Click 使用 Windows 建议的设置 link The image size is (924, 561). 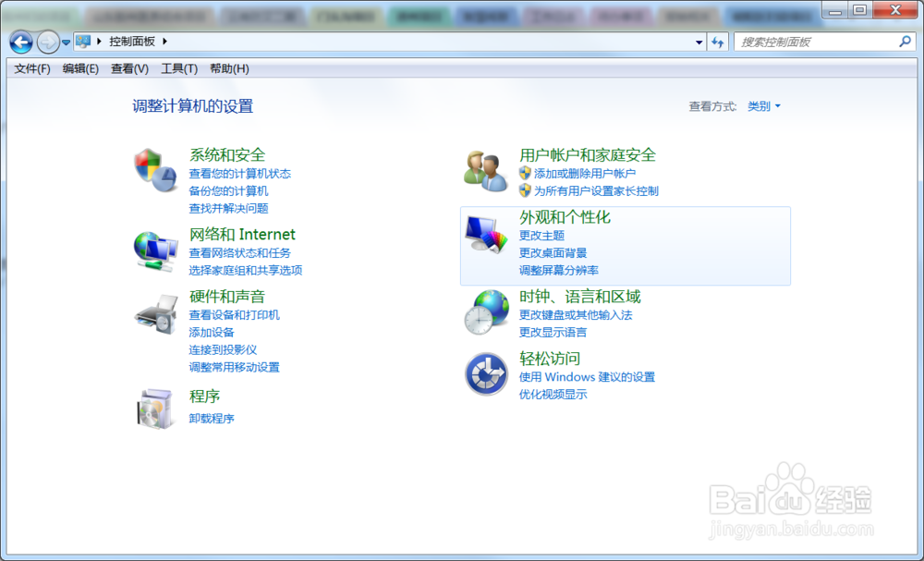587,376
